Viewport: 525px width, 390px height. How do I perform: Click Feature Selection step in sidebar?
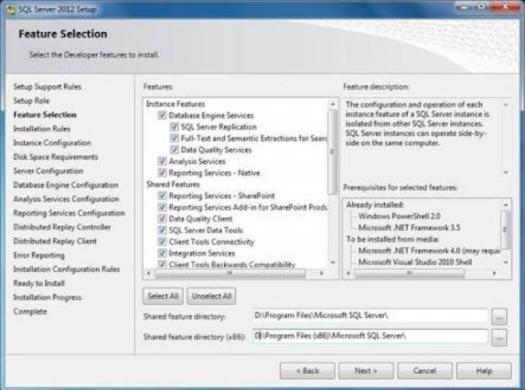[45, 115]
